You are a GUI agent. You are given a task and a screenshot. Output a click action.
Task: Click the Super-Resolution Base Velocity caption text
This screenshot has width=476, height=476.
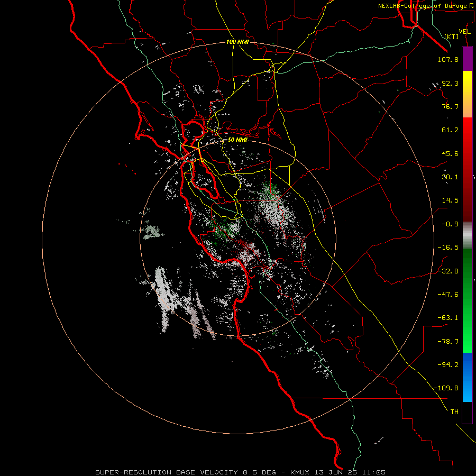pyautogui.click(x=241, y=472)
